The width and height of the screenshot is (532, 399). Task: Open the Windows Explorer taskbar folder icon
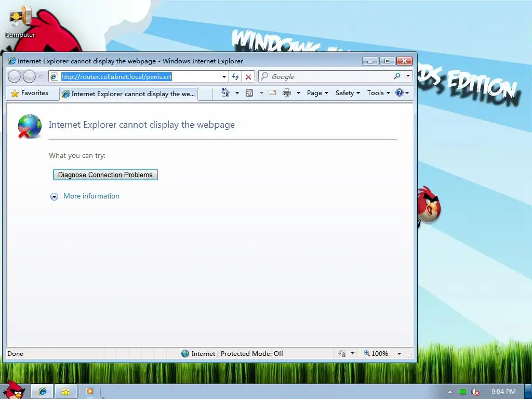click(66, 392)
